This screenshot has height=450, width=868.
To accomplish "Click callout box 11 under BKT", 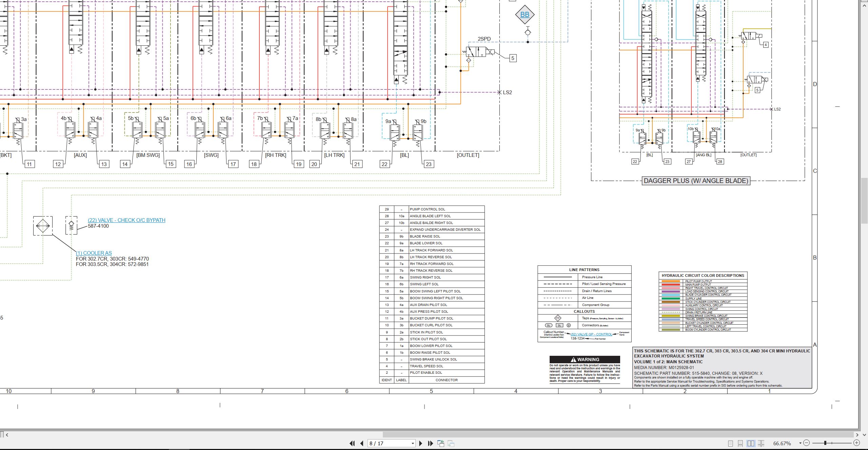I will pos(29,164).
